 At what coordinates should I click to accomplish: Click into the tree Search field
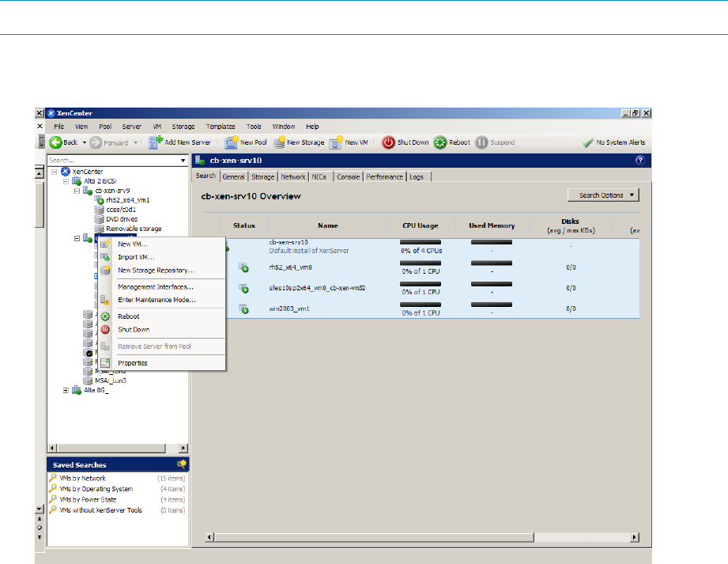(x=113, y=161)
